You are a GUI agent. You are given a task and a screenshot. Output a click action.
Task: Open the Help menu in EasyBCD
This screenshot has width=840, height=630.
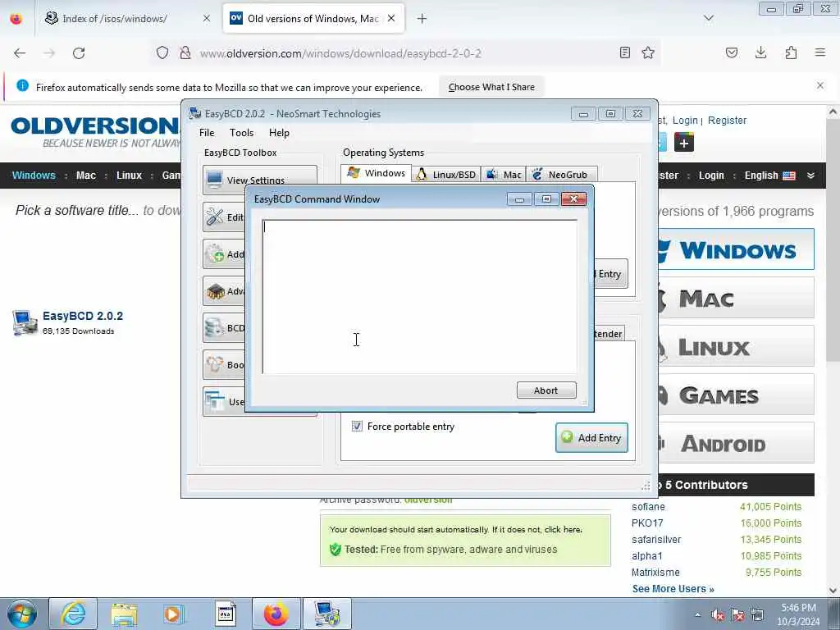pos(279,133)
